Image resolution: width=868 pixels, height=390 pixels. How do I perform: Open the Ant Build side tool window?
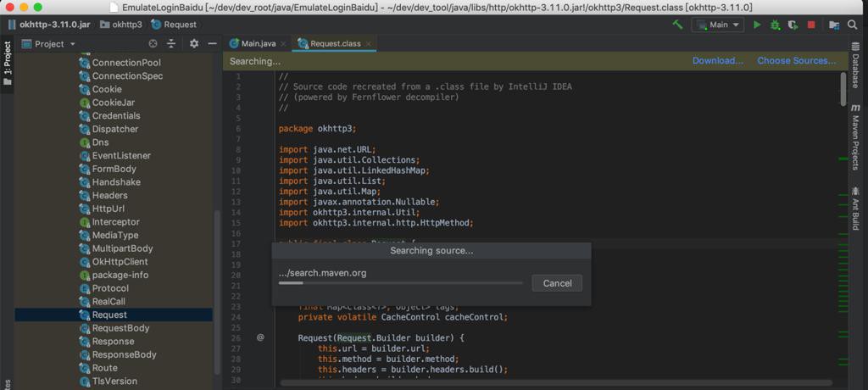855,209
